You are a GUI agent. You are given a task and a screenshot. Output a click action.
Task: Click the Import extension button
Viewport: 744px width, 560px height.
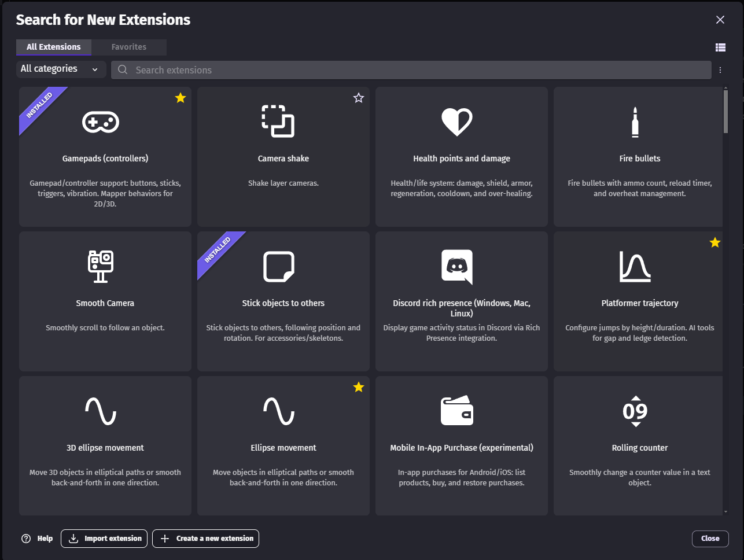point(104,539)
